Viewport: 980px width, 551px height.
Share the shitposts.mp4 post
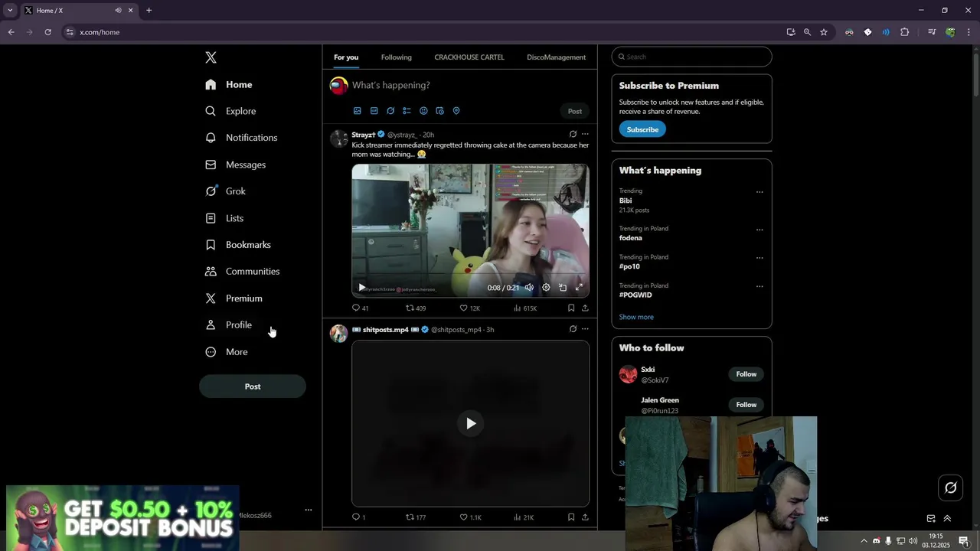[585, 517]
